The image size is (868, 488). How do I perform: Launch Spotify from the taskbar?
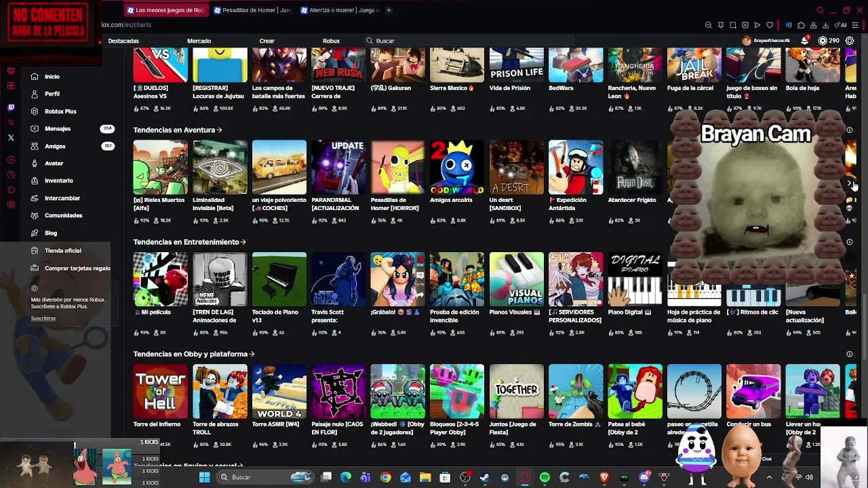point(545,477)
